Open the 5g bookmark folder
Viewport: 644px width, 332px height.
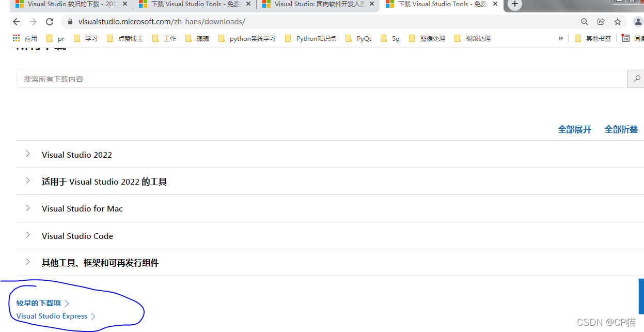389,38
